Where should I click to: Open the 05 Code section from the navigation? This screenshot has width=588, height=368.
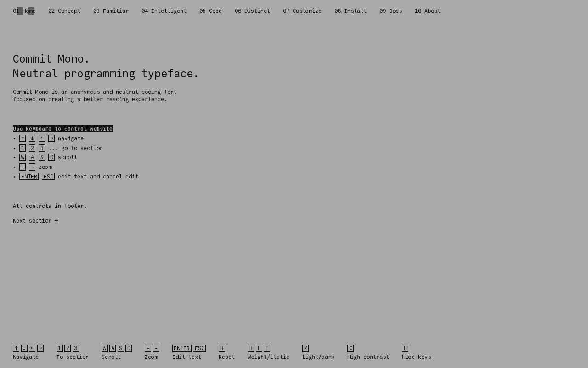tap(210, 10)
